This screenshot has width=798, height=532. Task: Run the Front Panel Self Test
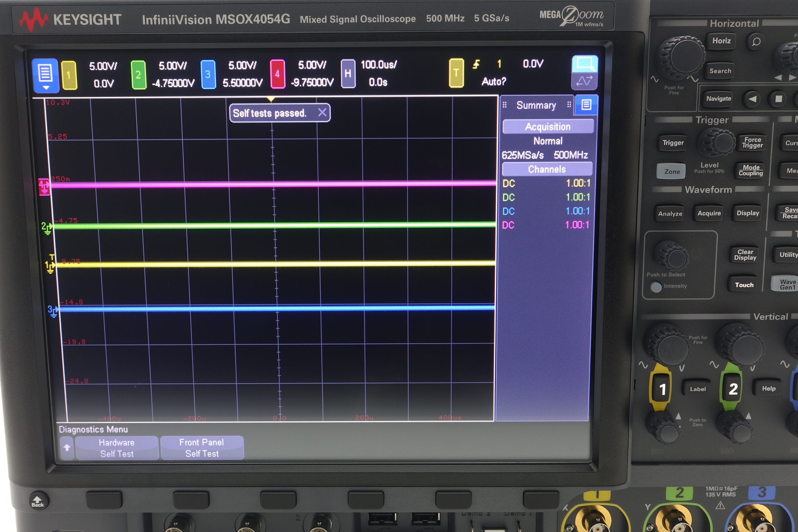tap(201, 447)
